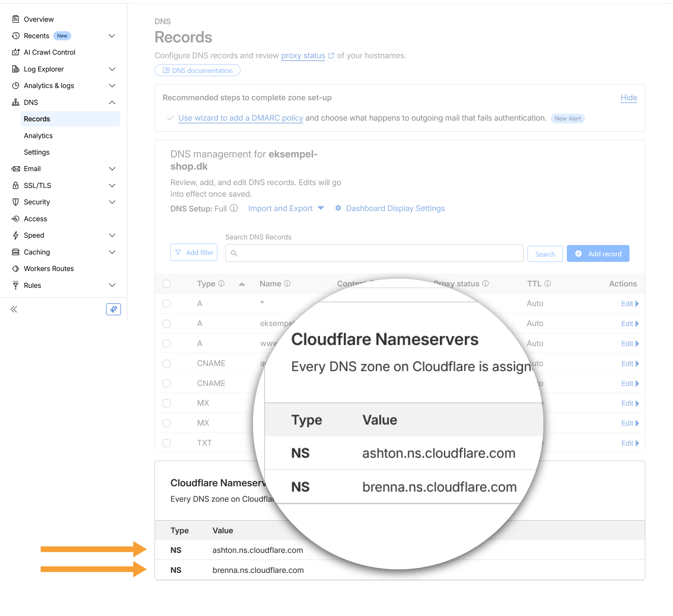Click the info icon next to Name column

(287, 283)
